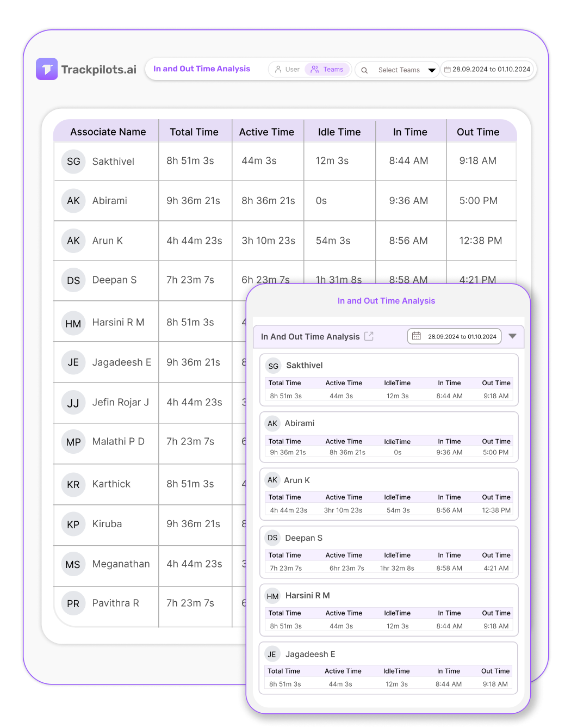The height and width of the screenshot is (728, 571).
Task: Click the HM avatar for Harsini R M in table
Action: 73,323
